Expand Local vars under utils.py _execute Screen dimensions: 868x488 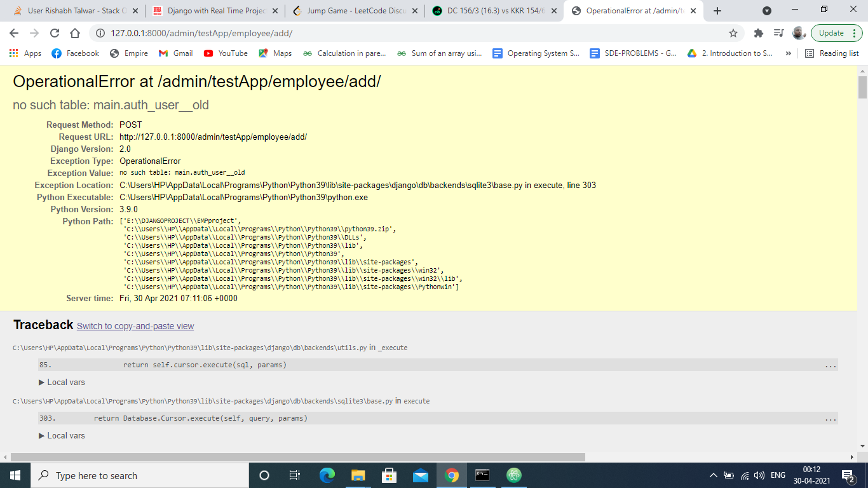pos(62,383)
